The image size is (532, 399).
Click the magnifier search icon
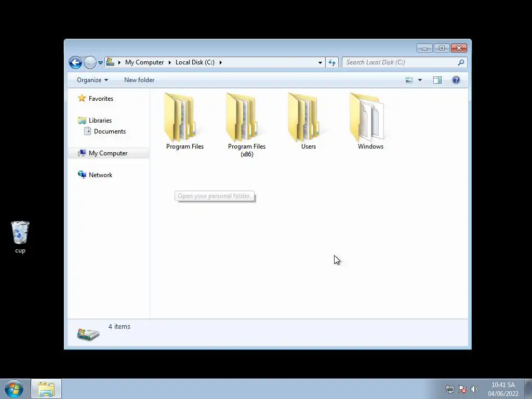[461, 62]
